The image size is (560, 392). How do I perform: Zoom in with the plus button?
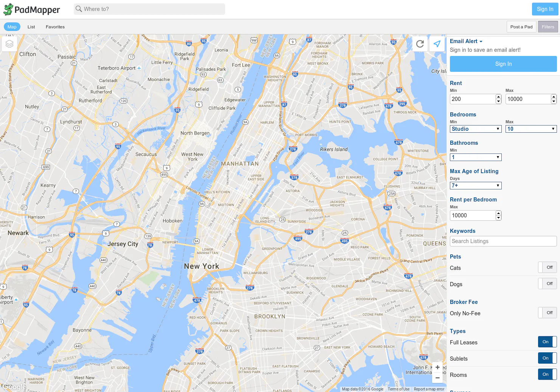(x=437, y=367)
